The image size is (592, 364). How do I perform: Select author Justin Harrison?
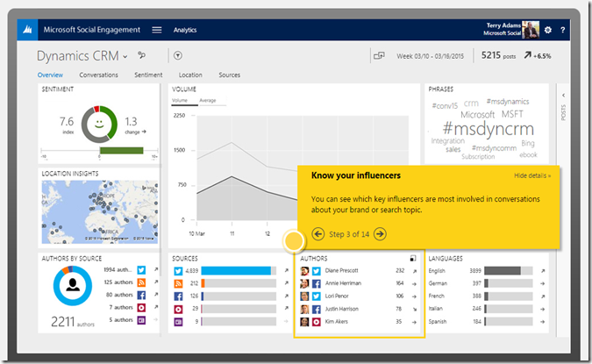coord(342,309)
